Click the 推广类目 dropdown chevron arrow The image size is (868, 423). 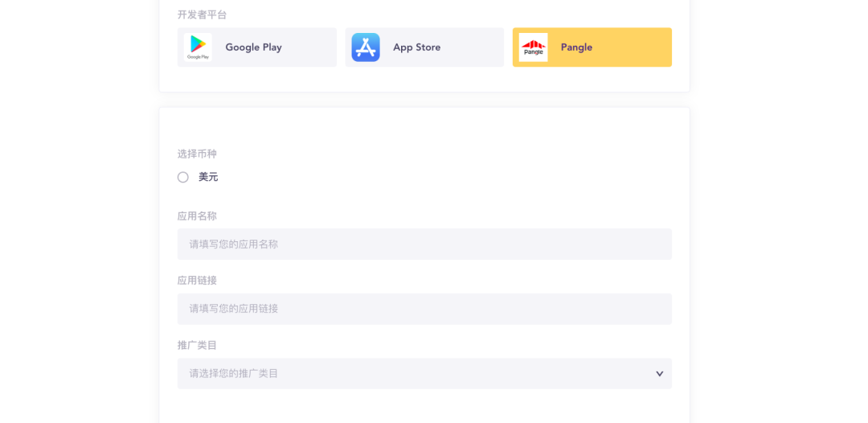click(659, 373)
